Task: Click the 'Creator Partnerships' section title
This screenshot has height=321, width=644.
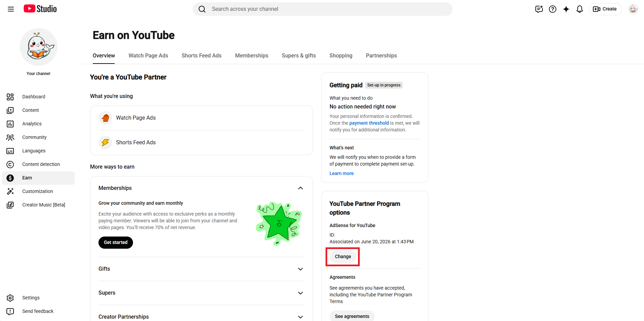Action: click(x=124, y=317)
